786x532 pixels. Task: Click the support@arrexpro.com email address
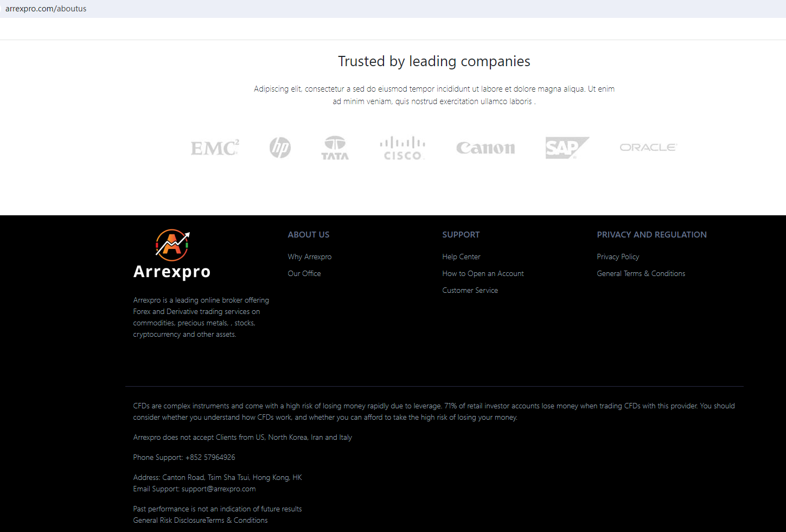coord(219,489)
